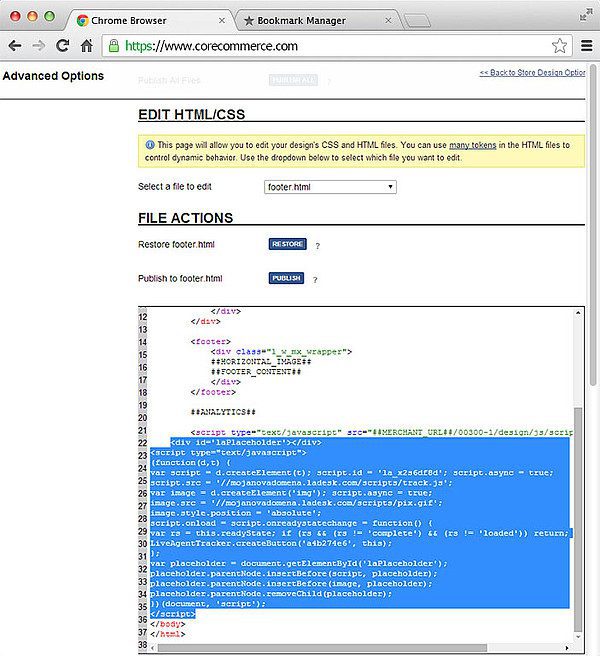Click the code editor vertical scrollbar
The image size is (600, 656).
577,520
